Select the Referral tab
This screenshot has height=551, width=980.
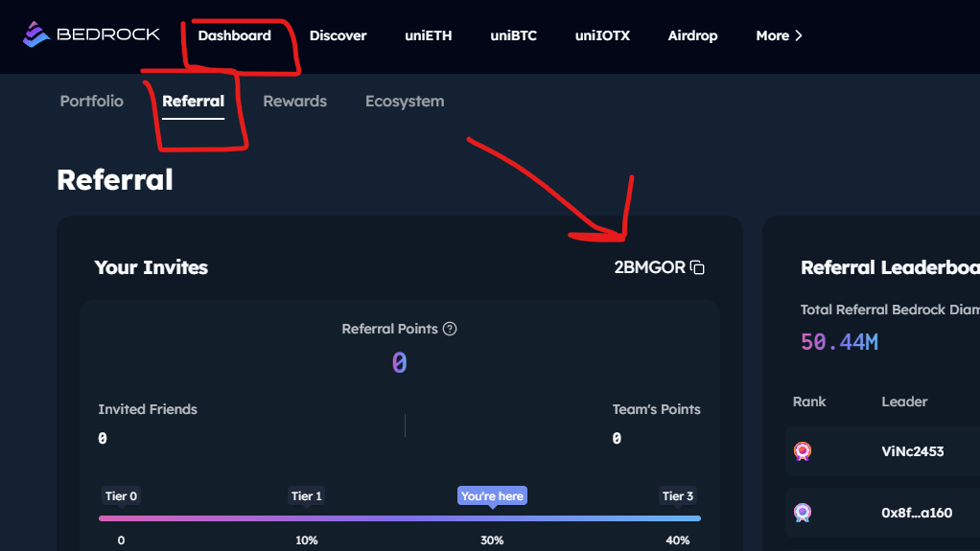tap(193, 102)
